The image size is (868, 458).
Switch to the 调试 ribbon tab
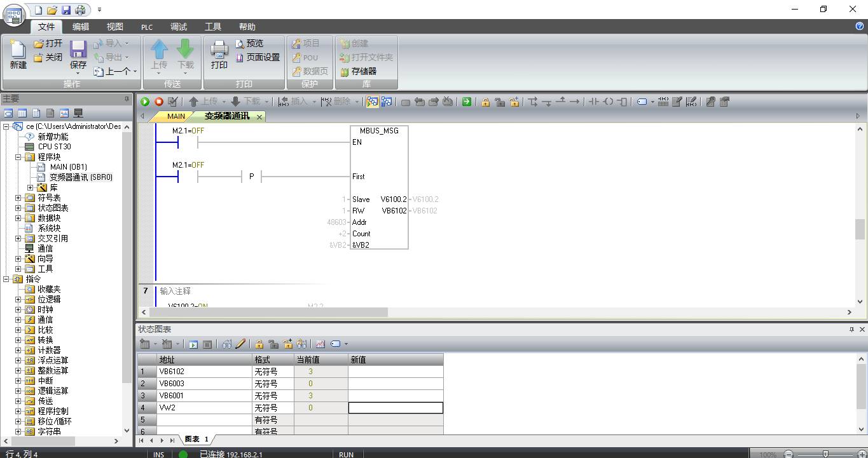pyautogui.click(x=179, y=27)
